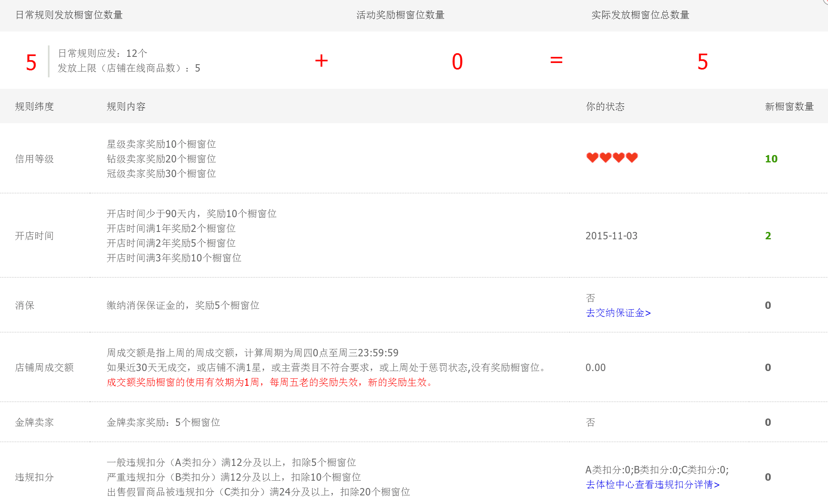Click the red total 5 under 实际发放橱窗位总数量
Screen dimensions: 828x504
702,62
